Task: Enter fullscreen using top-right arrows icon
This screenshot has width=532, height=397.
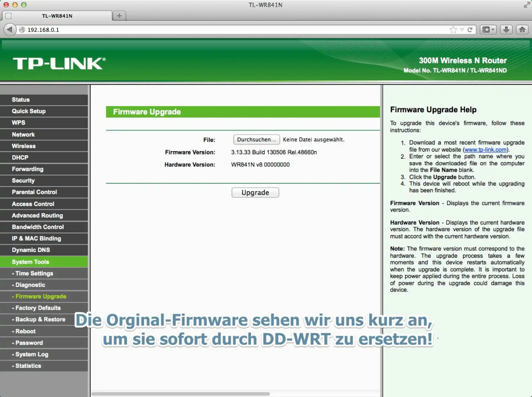Action: [x=526, y=5]
